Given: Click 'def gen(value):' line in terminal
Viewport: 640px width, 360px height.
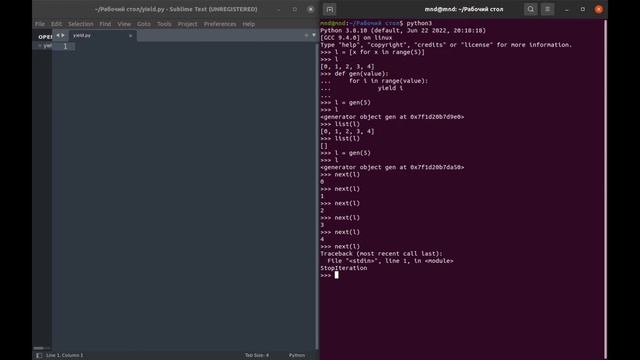Looking at the screenshot, I should [x=354, y=74].
